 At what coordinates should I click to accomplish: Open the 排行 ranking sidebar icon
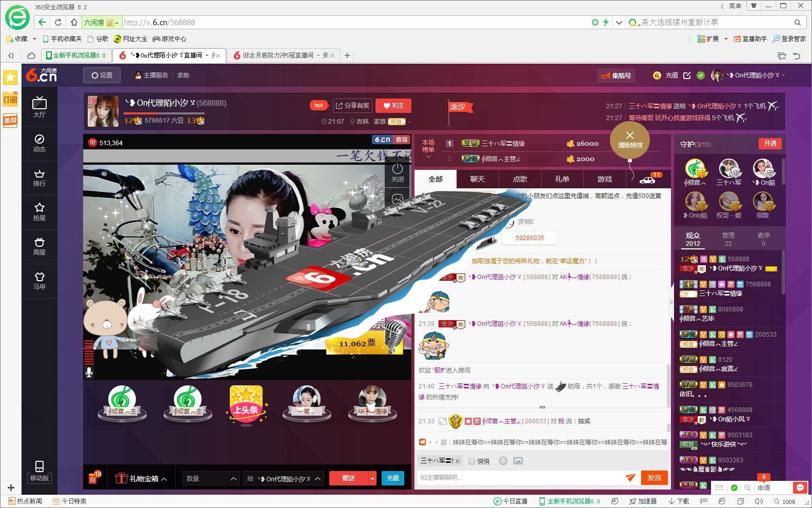pos(39,177)
